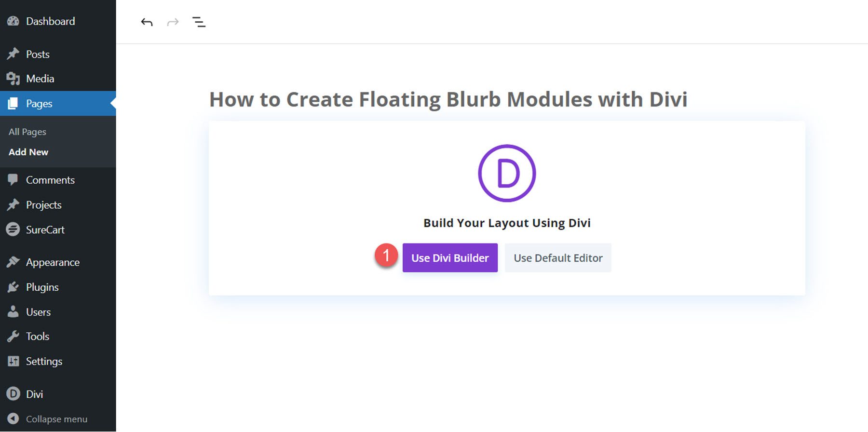Viewport: 868px width, 432px height.
Task: Click Add New under Pages
Action: [x=28, y=152]
